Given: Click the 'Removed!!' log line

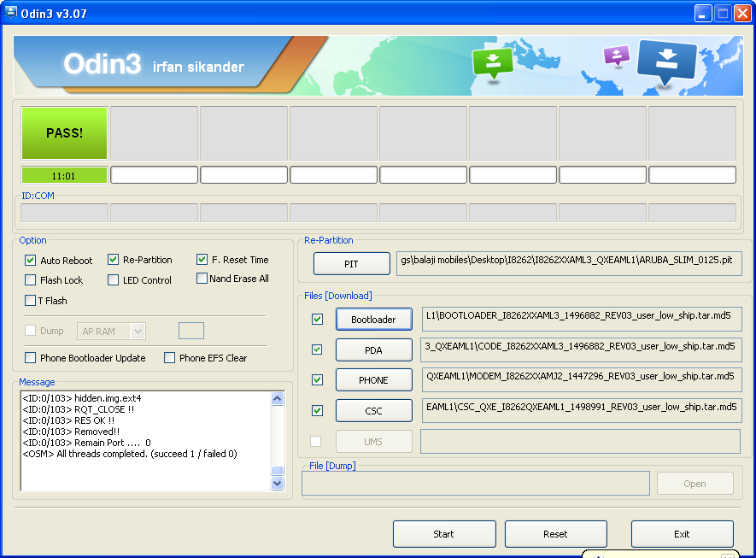Looking at the screenshot, I should [x=72, y=432].
